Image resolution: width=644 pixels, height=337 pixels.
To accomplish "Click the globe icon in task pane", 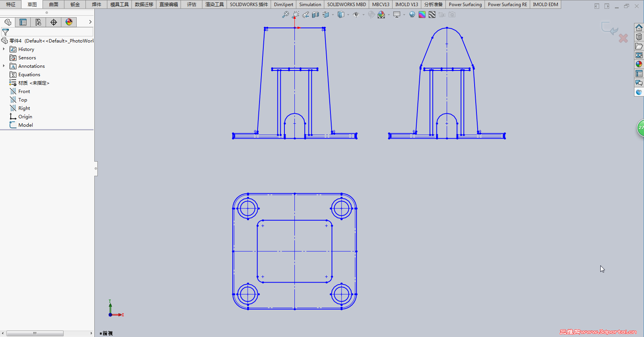I will point(639,92).
